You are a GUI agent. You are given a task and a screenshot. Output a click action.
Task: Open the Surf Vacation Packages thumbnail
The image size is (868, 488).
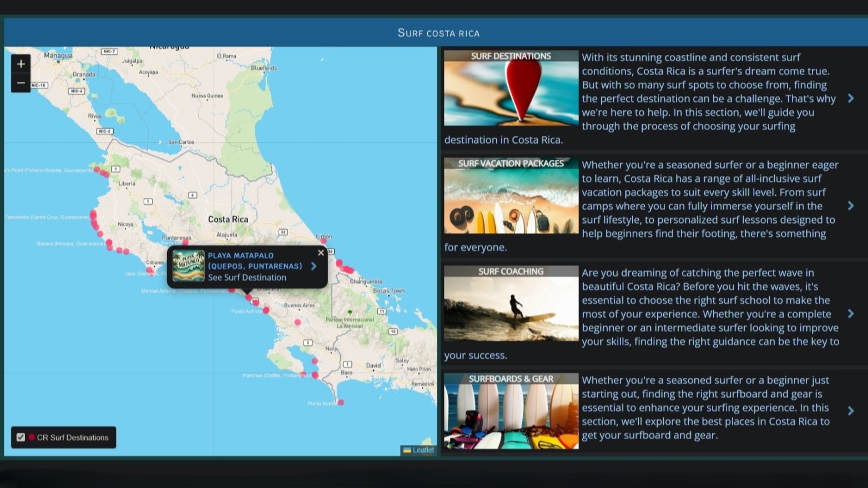click(x=511, y=196)
